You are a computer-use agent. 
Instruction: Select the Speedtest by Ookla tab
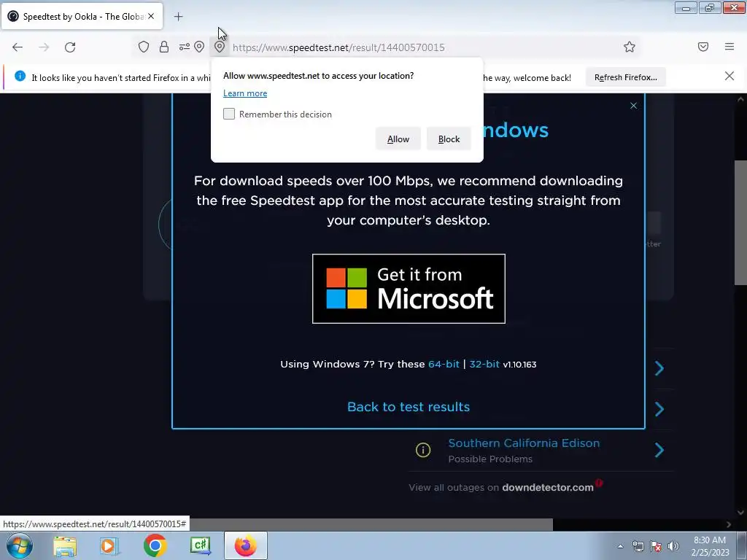pos(82,16)
